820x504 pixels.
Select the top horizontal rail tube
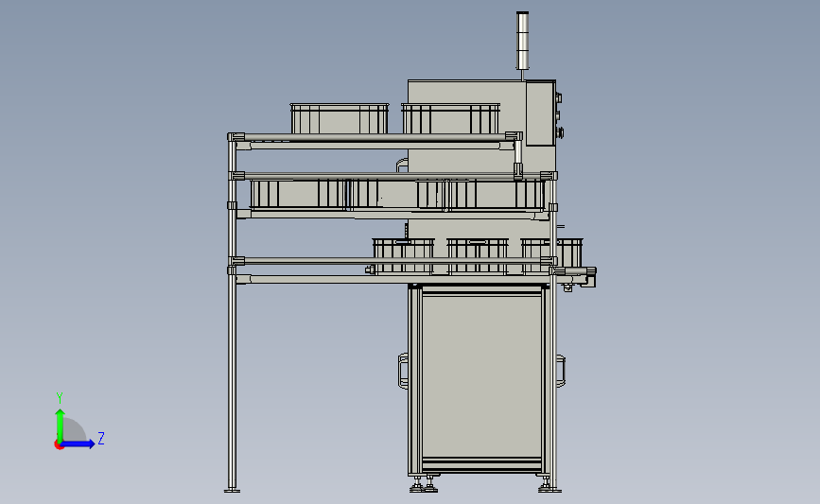coord(375,137)
